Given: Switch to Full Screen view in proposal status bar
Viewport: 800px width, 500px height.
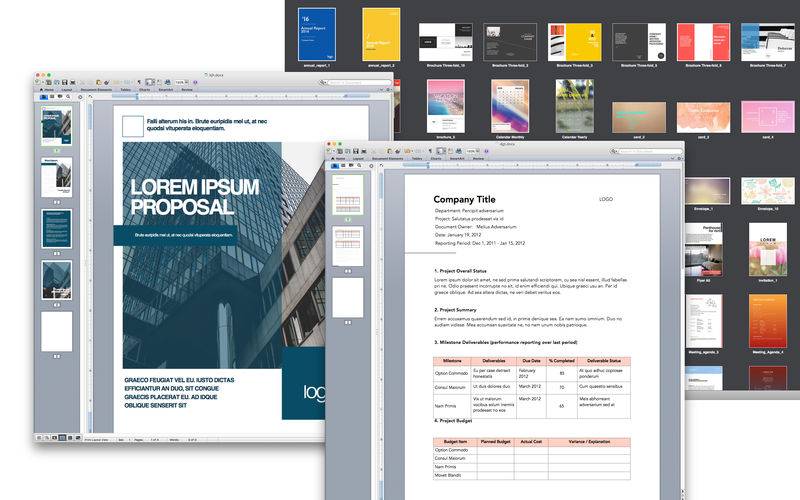Looking at the screenshot, I should point(78,438).
